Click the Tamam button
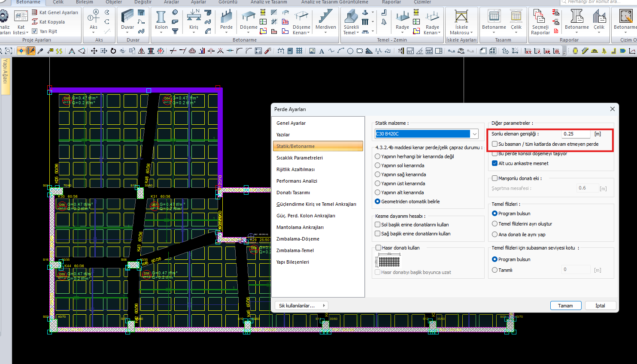The width and height of the screenshot is (637, 364). coord(565,306)
